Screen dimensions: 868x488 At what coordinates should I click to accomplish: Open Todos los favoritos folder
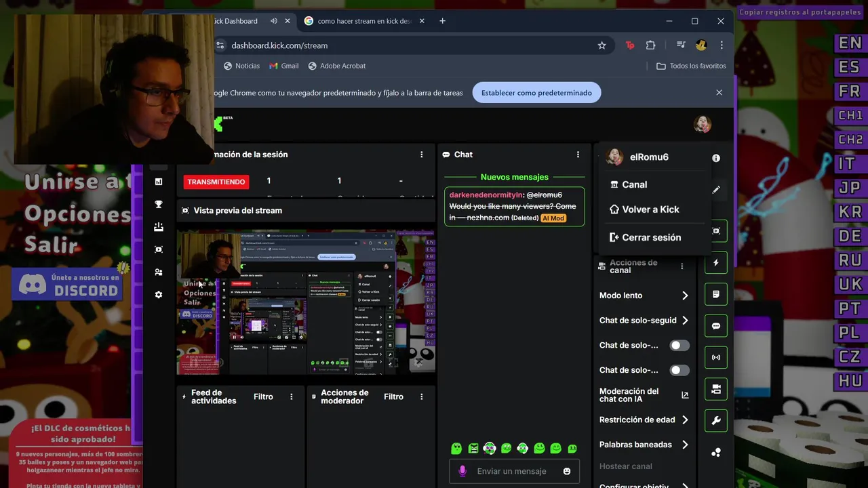(x=691, y=66)
